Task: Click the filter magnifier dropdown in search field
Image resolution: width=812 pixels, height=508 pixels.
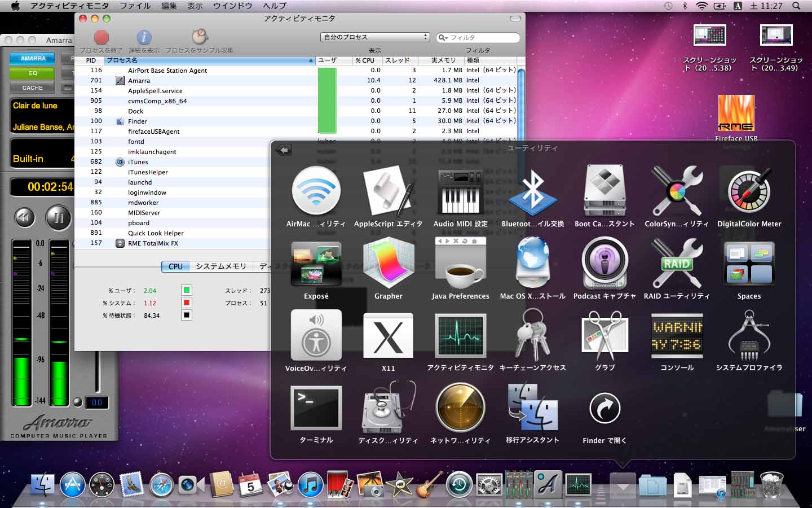Action: pyautogui.click(x=443, y=38)
